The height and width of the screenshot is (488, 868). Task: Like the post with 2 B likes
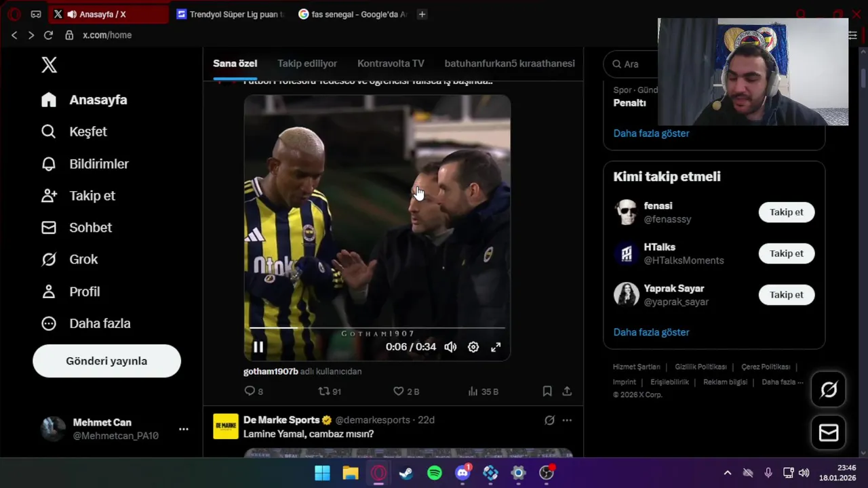coord(406,391)
